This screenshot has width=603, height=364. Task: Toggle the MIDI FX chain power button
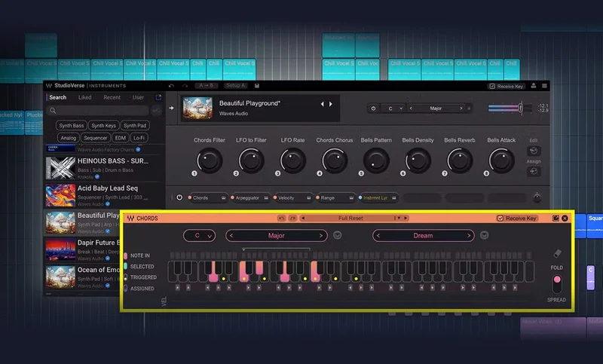(179, 197)
